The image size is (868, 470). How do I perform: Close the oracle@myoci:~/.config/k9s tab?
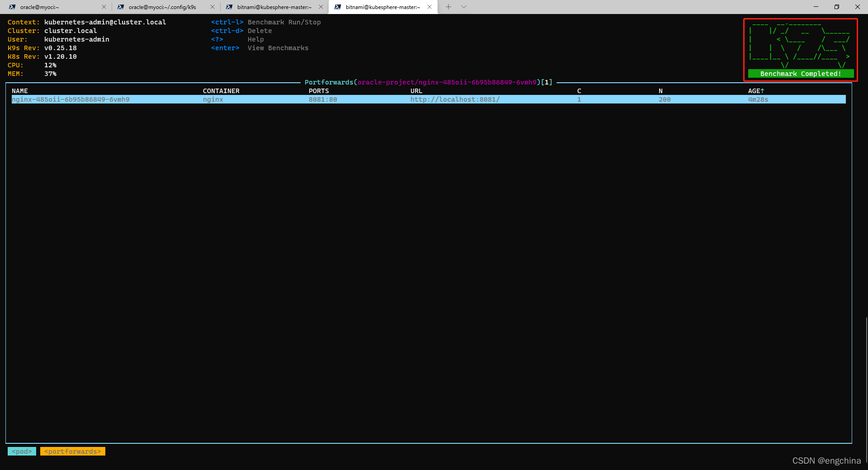coord(212,7)
